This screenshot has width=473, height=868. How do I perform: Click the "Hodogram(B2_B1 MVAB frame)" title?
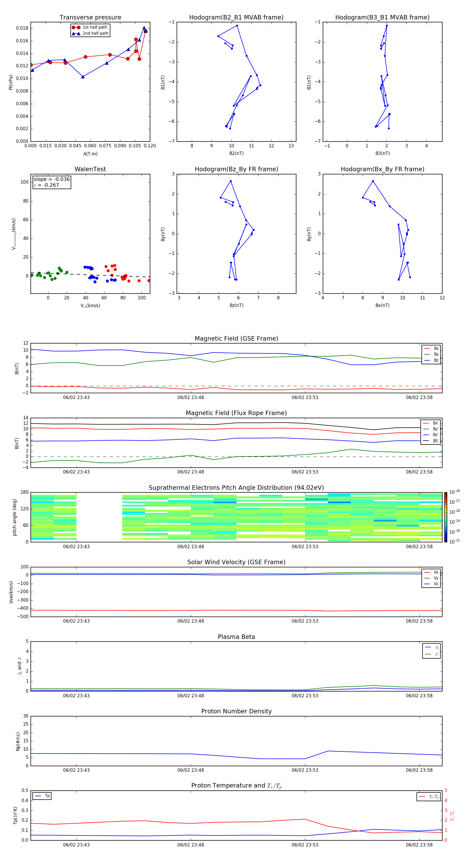(x=236, y=18)
